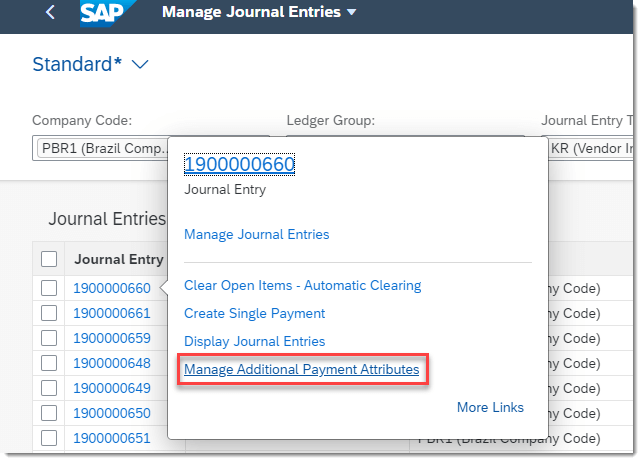Click the Journal Entry Type field with KR
This screenshot has width=642, height=462.
(590, 148)
